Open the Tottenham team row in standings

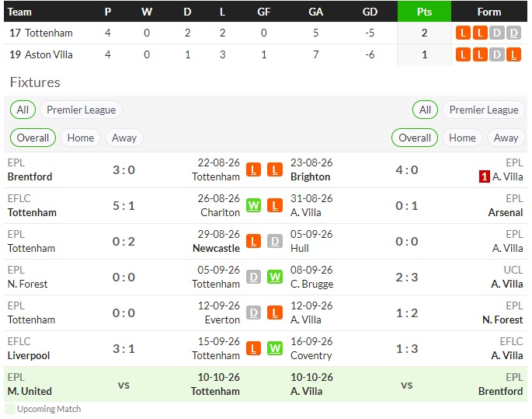coord(266,33)
